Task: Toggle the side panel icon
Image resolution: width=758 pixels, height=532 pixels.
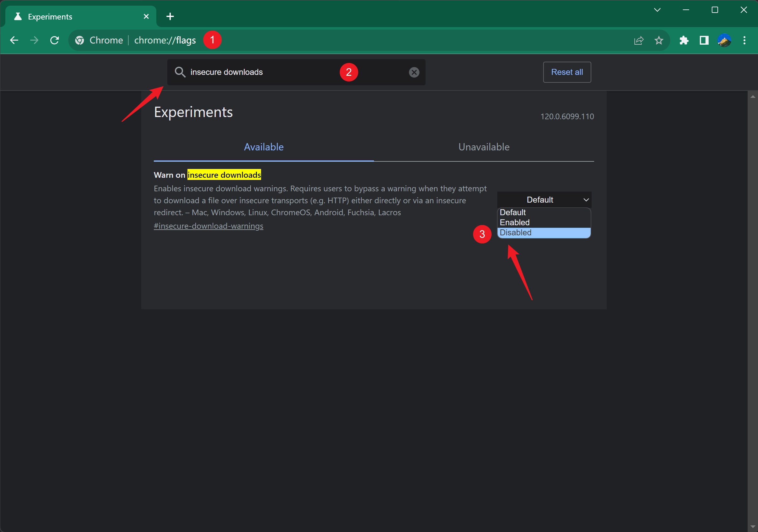Action: click(x=704, y=40)
